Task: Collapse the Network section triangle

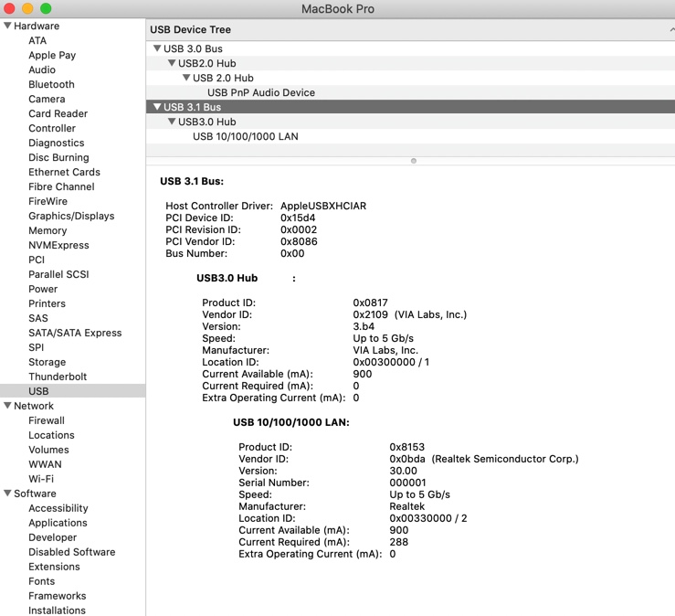Action: click(7, 406)
